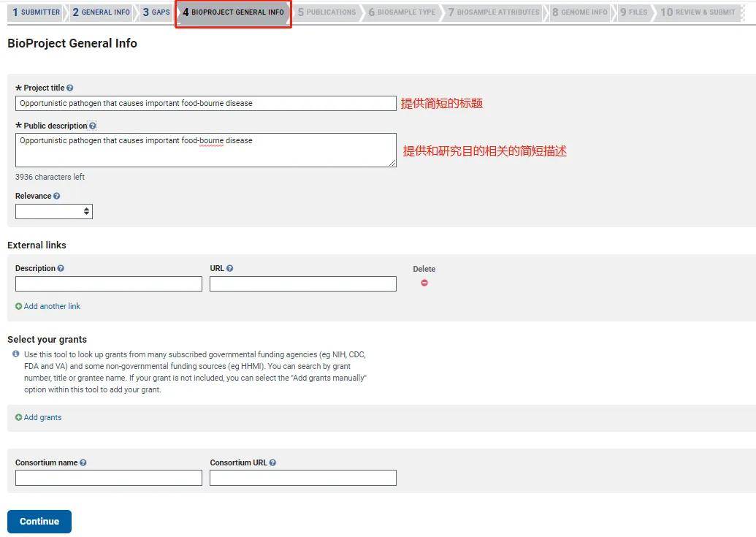Click inside the Public description textarea
Image resolution: width=756 pixels, height=537 pixels.
[206, 151]
